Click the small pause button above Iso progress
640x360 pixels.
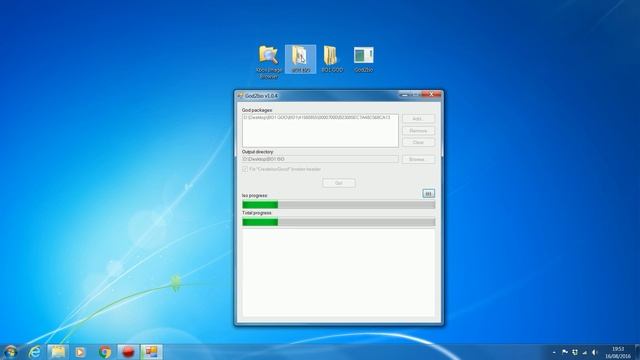tap(428, 193)
